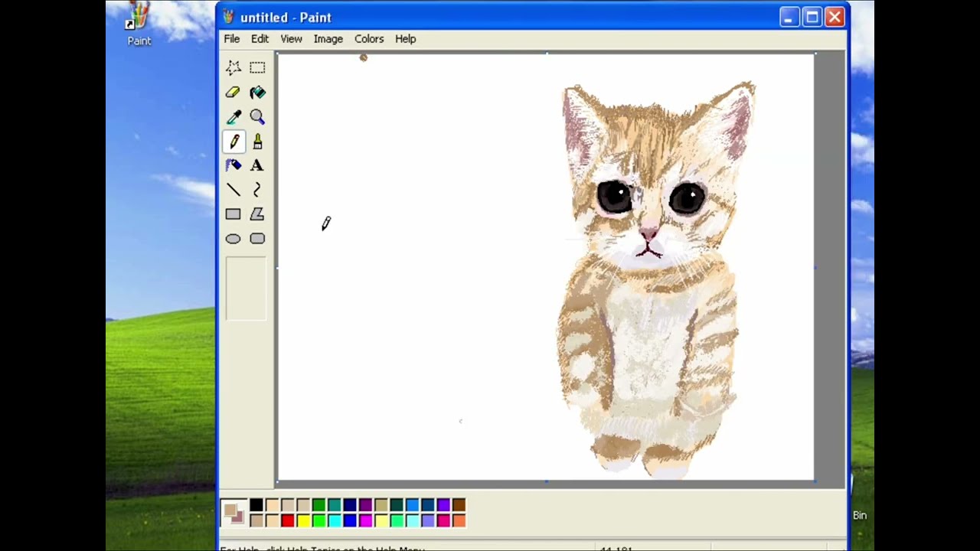Select the Free-Form Select tool
This screenshot has width=980, height=551.
234,67
